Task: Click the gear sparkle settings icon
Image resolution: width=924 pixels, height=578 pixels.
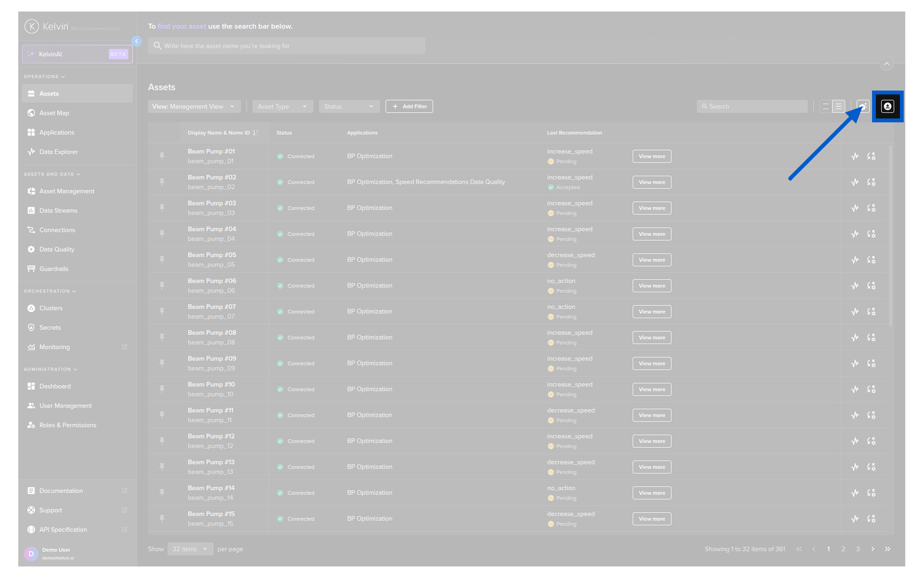Action: pos(863,106)
